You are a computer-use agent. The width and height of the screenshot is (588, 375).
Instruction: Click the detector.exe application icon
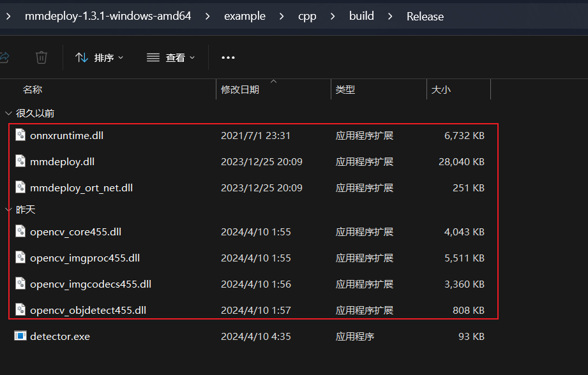(20, 336)
